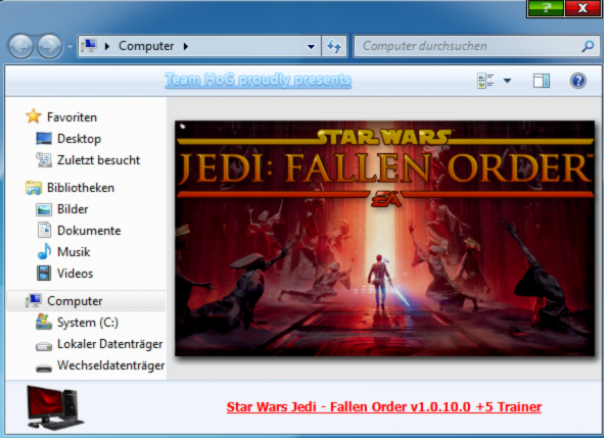The width and height of the screenshot is (604, 438).
Task: Click the Jedi Fallen Order banner image
Action: pos(384,238)
